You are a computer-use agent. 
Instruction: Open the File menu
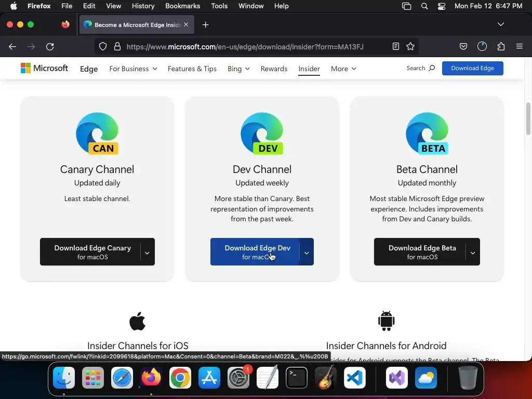pos(67,6)
